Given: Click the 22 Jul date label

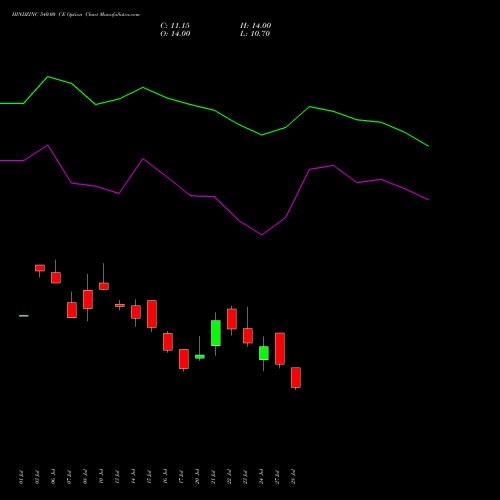Looking at the screenshot, I should pos(229,477).
